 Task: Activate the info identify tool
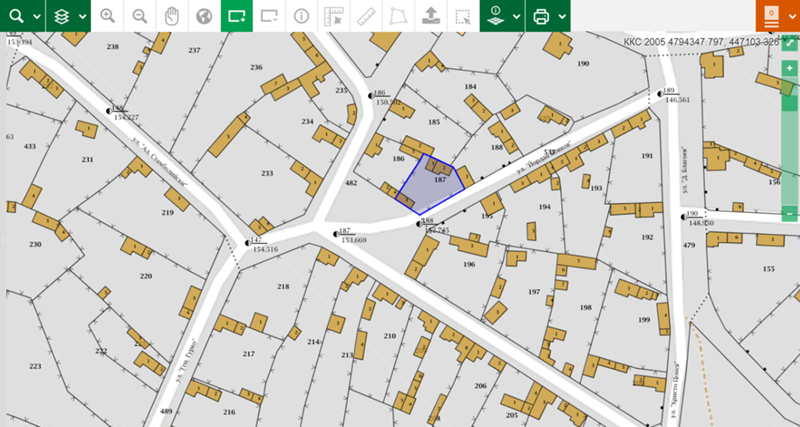(301, 16)
